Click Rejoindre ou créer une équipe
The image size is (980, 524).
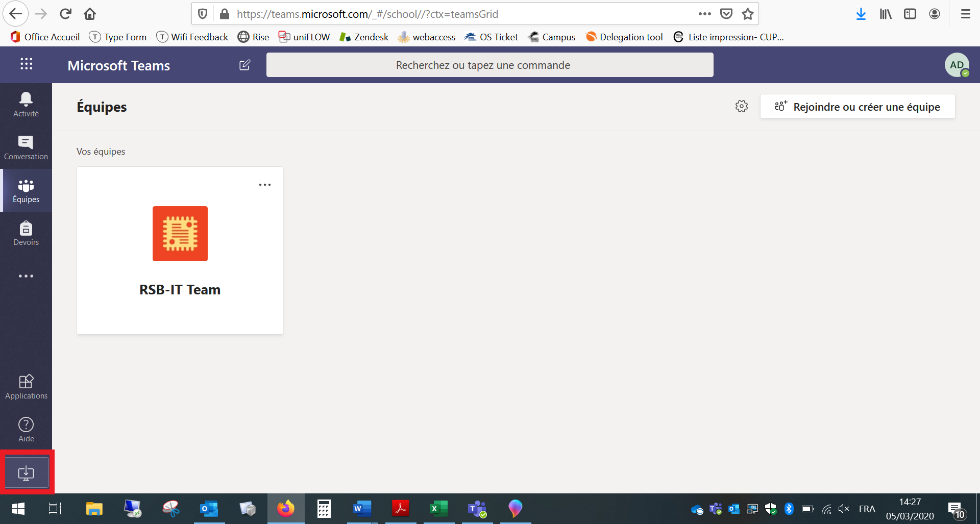(857, 106)
